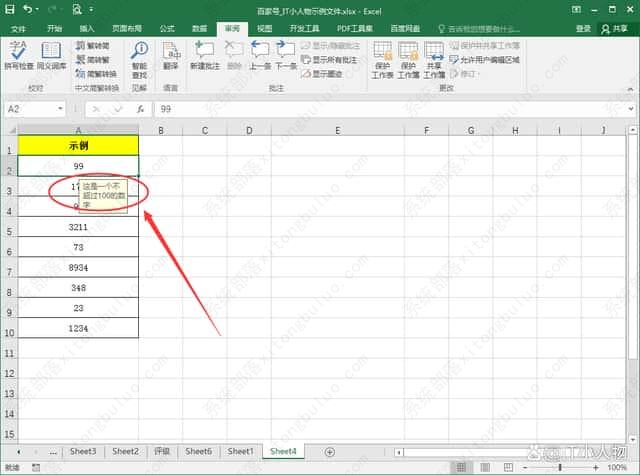Open the 数据 ribbon tab
Viewport: 640px width, 475px height.
[x=199, y=29]
